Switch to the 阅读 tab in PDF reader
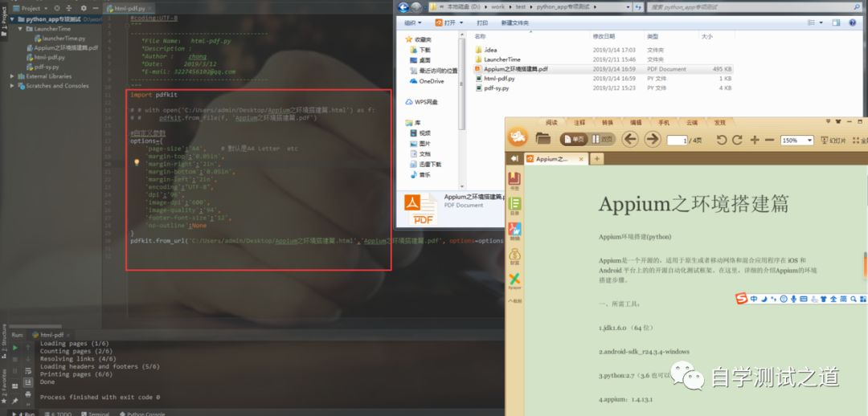The image size is (868, 416). pyautogui.click(x=551, y=122)
